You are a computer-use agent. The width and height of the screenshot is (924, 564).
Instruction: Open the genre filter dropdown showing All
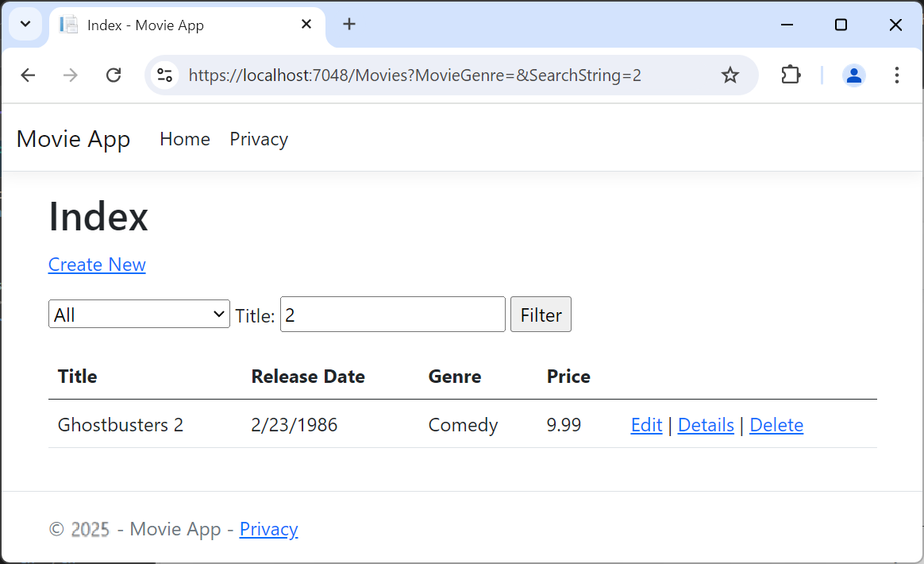click(x=139, y=314)
